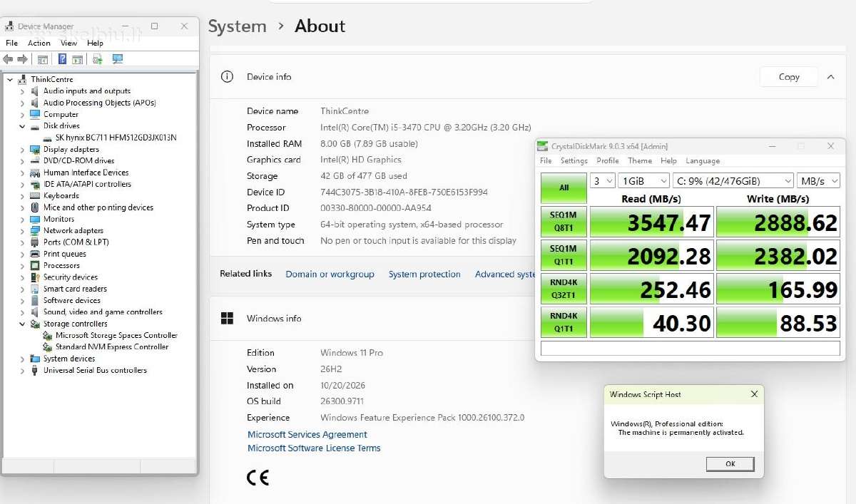This screenshot has width=856, height=504.
Task: Click the Update driver software toolbar icon
Action: click(98, 59)
